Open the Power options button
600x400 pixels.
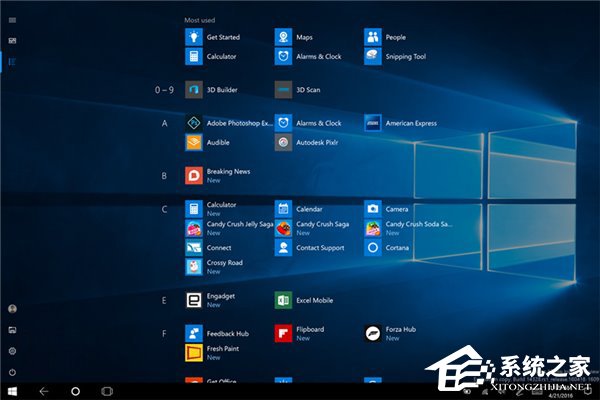(12, 371)
